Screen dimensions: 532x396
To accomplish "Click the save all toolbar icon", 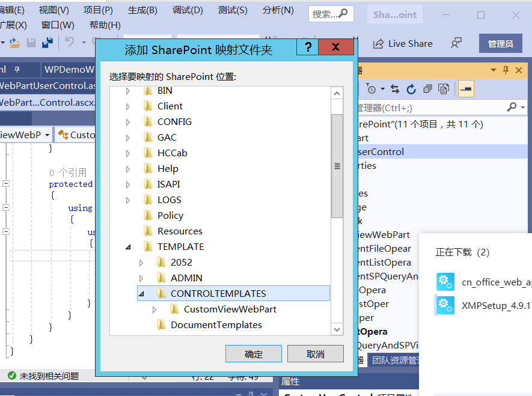I will click(x=47, y=43).
